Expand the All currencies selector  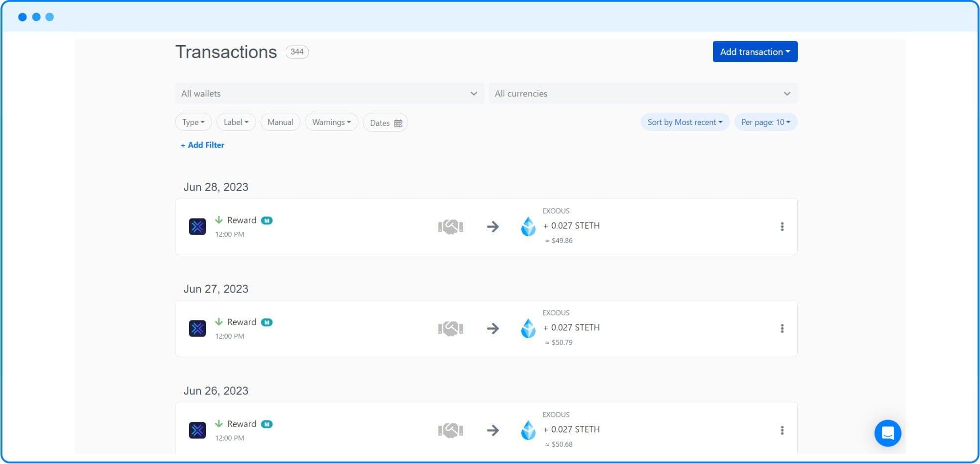click(x=643, y=94)
